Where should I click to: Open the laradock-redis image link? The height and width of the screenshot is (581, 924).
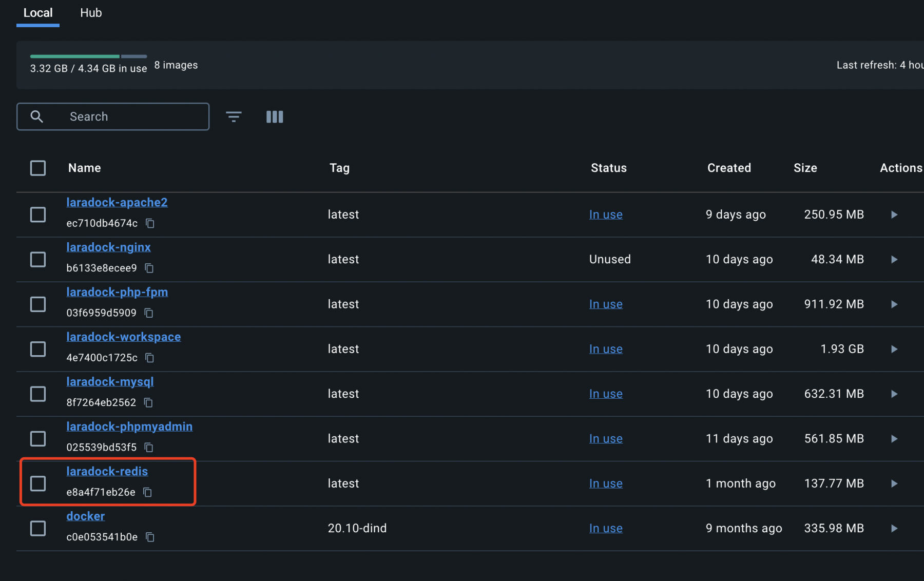click(x=107, y=471)
